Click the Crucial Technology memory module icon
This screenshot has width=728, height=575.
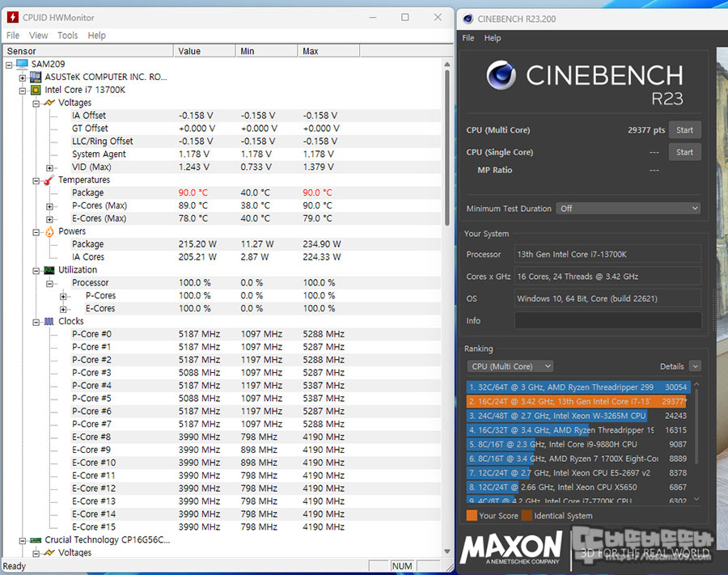(36, 540)
